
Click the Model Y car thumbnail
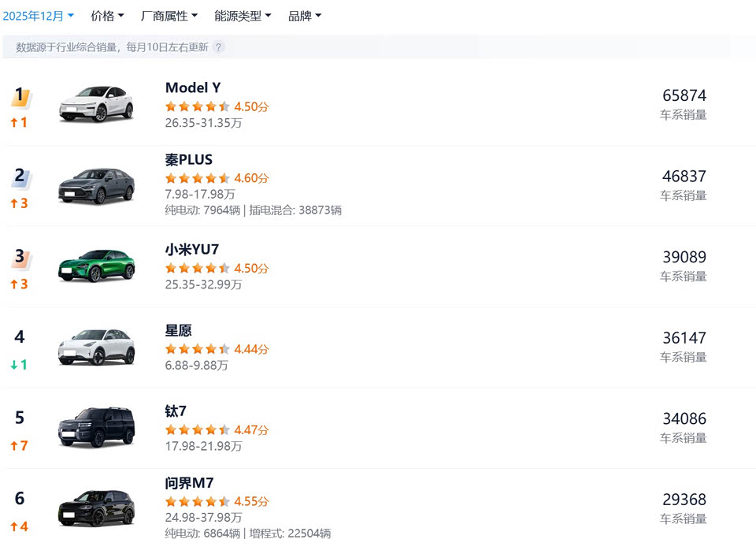97,104
